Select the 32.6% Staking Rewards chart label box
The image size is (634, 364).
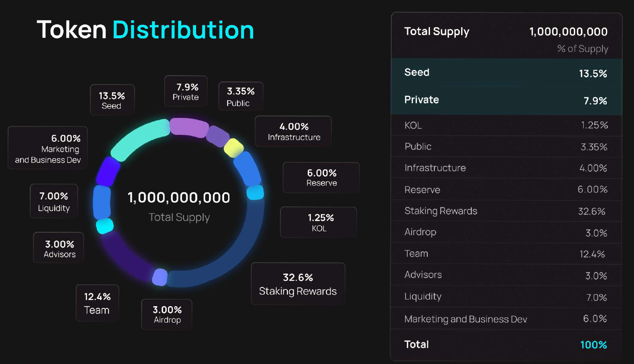click(298, 284)
